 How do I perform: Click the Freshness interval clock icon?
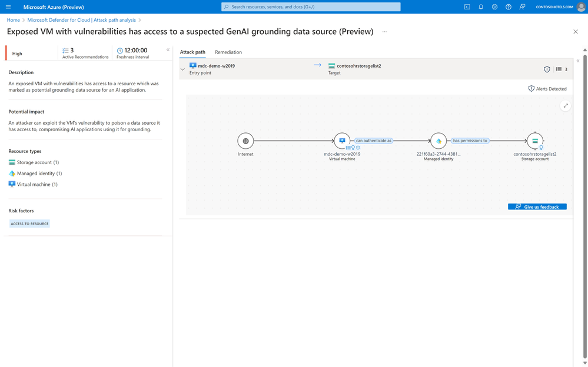(120, 51)
